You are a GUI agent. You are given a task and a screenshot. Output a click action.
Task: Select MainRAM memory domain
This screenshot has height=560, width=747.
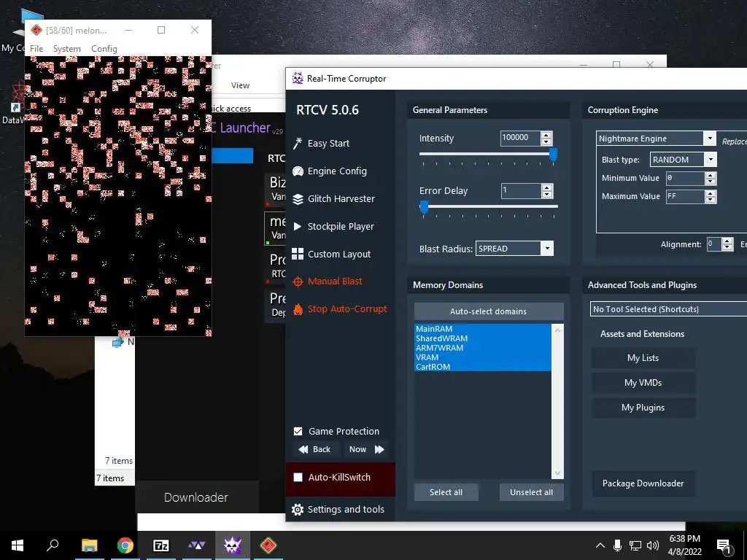483,329
